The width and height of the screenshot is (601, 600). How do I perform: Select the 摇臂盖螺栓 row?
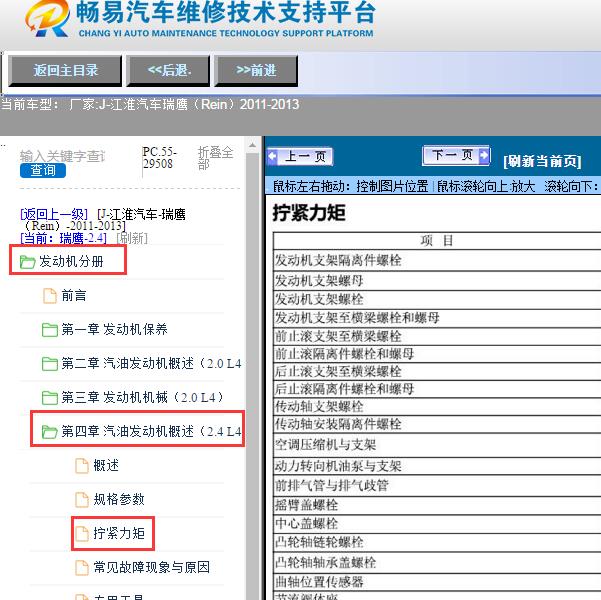[437, 505]
